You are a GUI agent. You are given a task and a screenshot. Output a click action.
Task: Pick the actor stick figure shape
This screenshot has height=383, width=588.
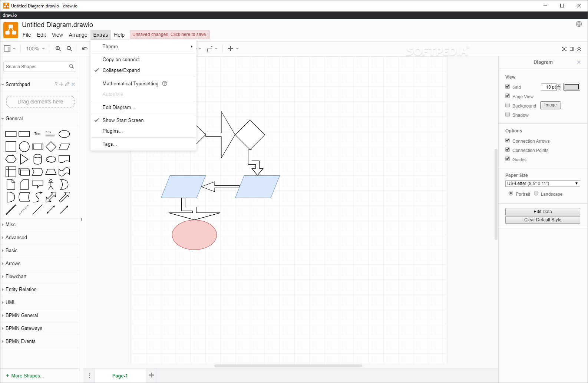click(x=51, y=184)
